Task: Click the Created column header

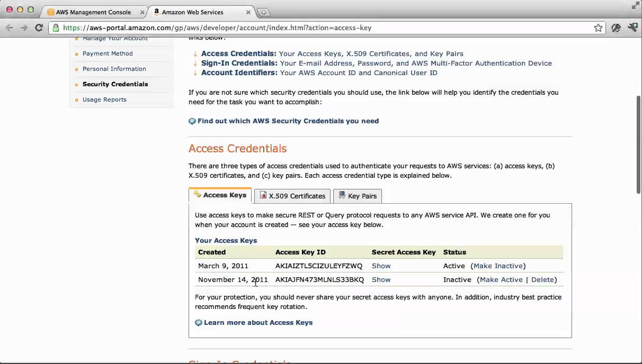Action: click(x=212, y=252)
